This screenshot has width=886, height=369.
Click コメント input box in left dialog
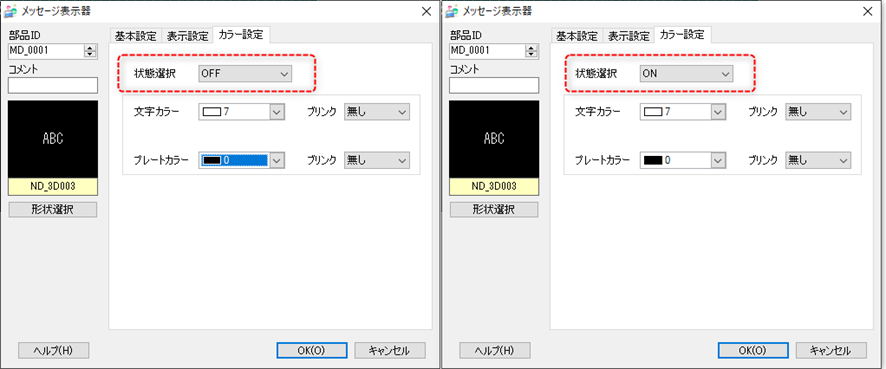[53, 85]
